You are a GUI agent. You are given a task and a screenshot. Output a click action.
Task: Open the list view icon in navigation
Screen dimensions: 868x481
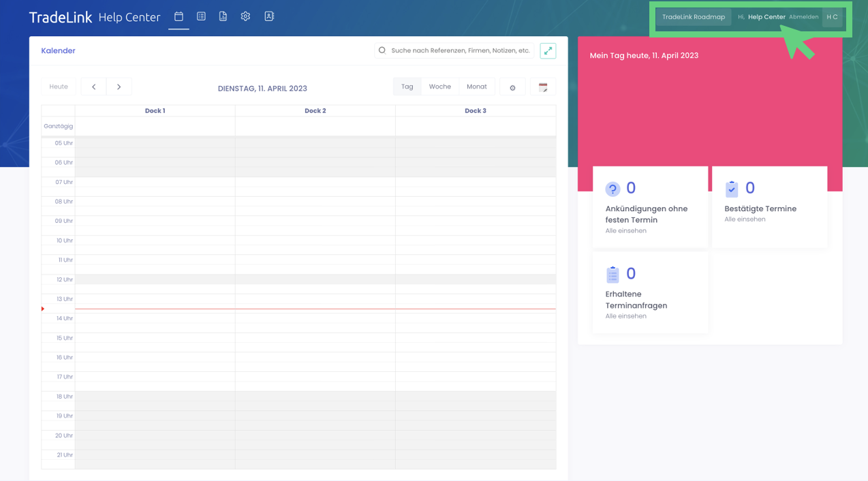click(201, 16)
